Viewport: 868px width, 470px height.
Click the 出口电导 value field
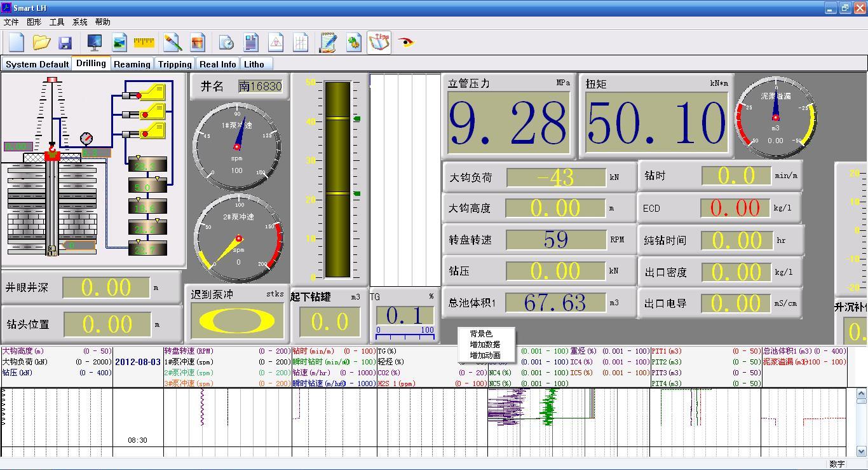[x=736, y=303]
